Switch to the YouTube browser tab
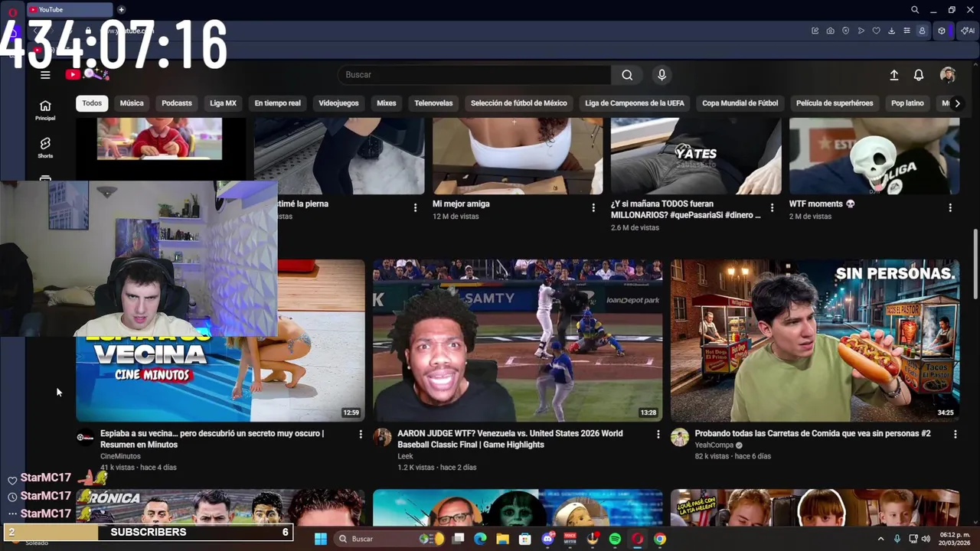 coord(69,9)
